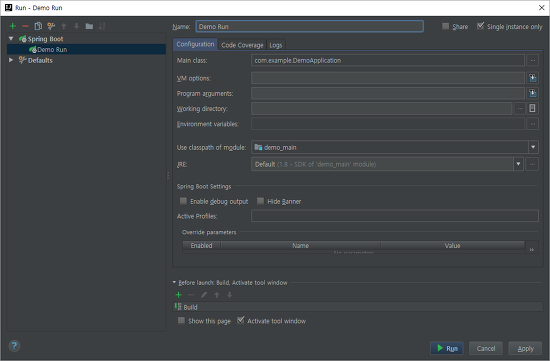Image resolution: width=550 pixels, height=361 pixels.
Task: Remove selected configuration with minus icon
Action: (x=25, y=26)
